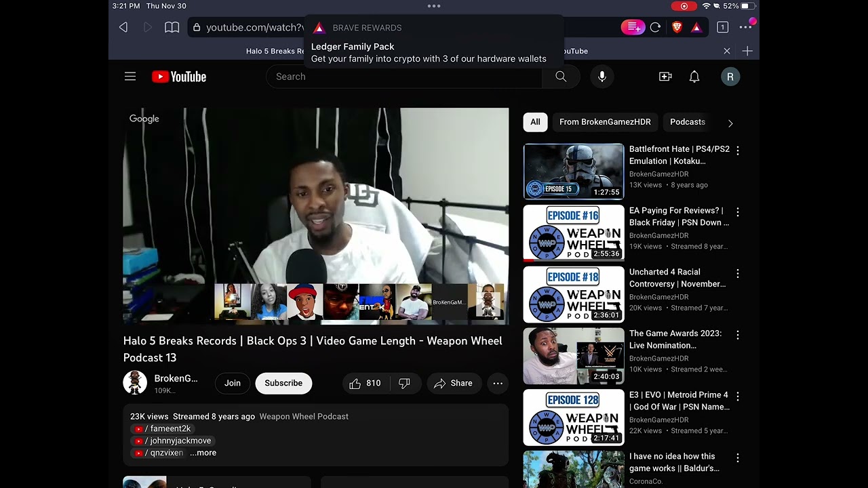Open the Ledger Family Pack rewards notification

(x=434, y=42)
